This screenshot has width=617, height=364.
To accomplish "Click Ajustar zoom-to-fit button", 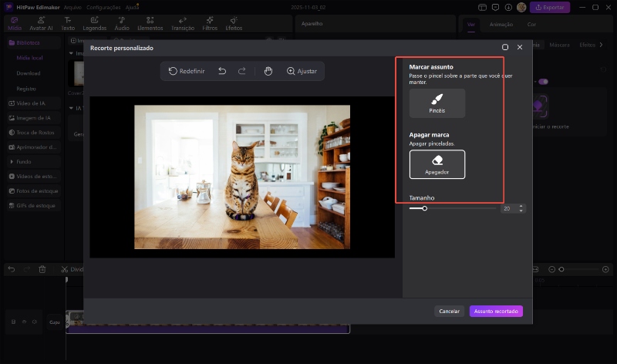I will (302, 71).
